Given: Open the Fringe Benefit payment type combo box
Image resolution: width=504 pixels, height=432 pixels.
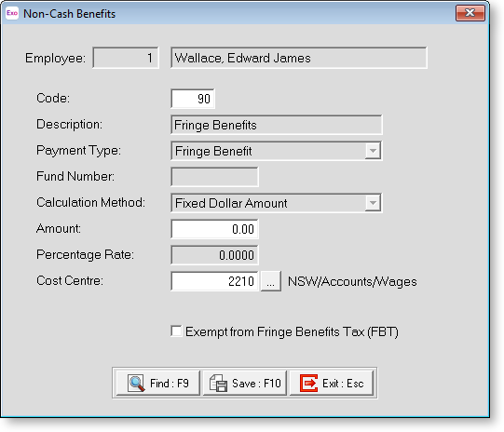Looking at the screenshot, I should point(277,151).
